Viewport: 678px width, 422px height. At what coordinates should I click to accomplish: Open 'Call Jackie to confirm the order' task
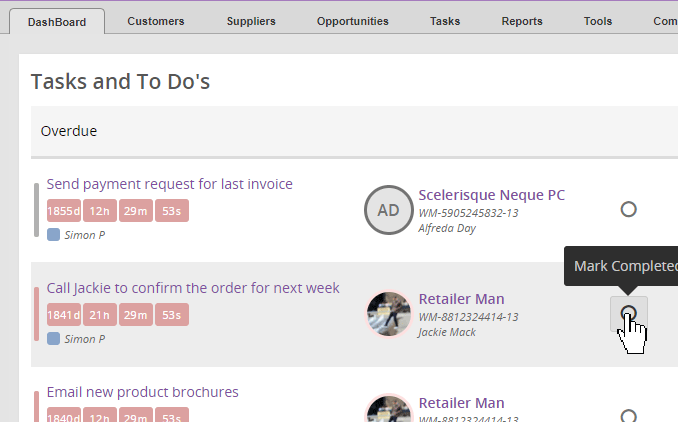pos(193,288)
